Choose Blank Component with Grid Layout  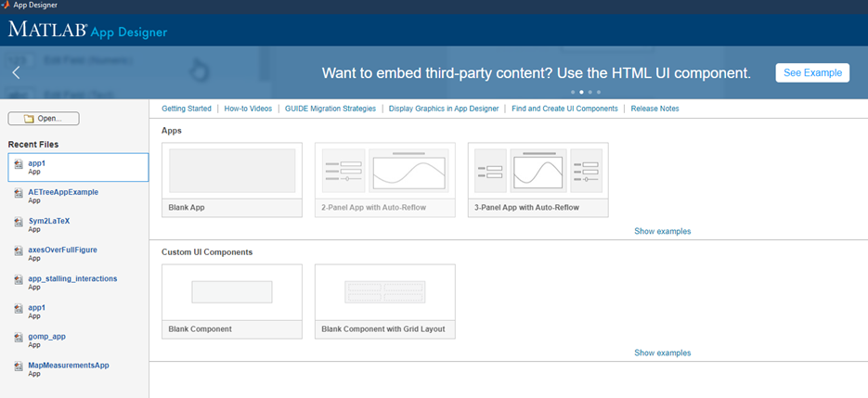point(385,302)
